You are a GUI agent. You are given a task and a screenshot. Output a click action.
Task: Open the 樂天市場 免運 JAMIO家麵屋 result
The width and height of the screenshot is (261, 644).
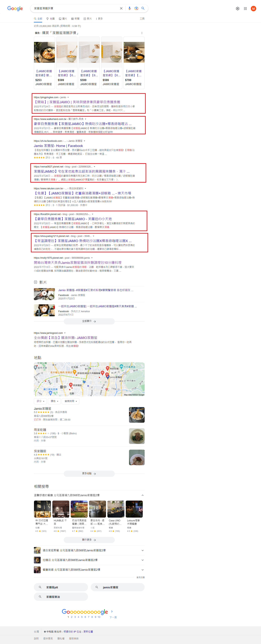coord(83,193)
